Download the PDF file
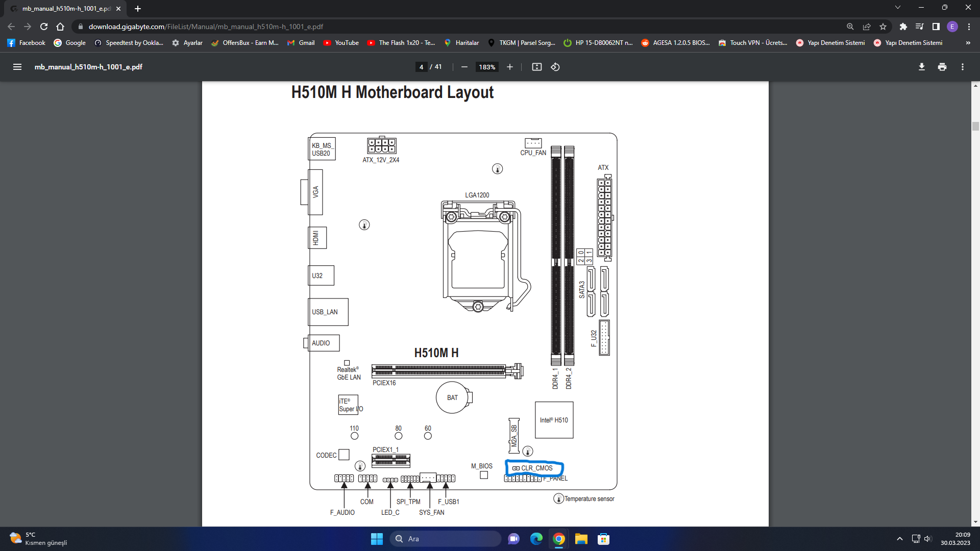980x551 pixels. pos(921,67)
